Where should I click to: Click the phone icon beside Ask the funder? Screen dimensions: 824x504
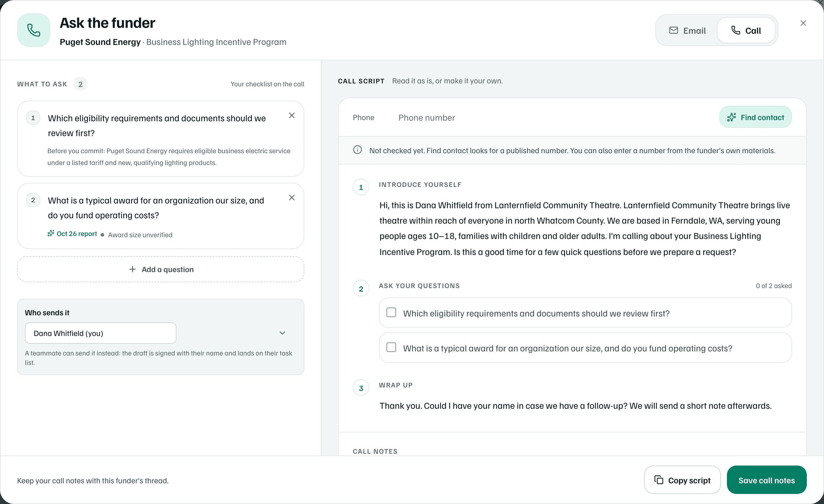click(x=34, y=30)
